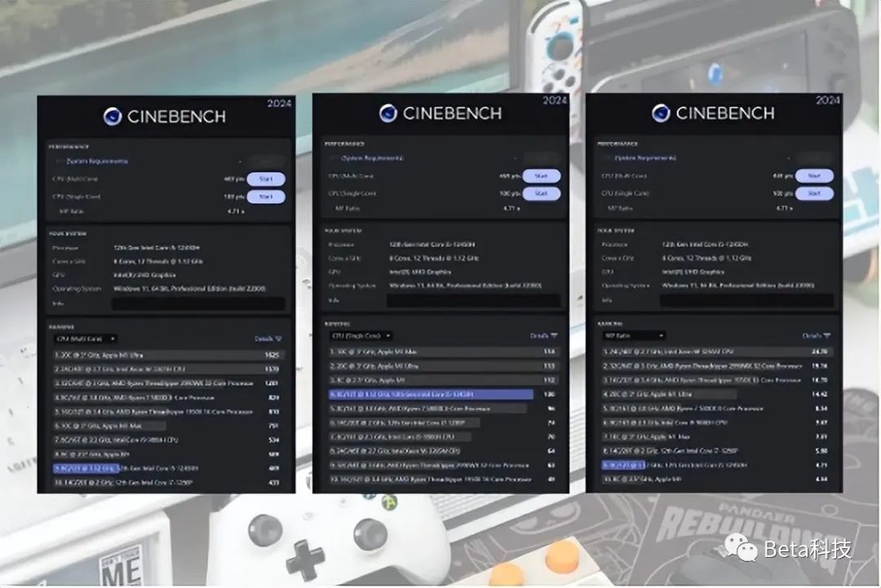881x588 pixels.
Task: Click the Cinebench logo in the MP Ratio ranking window
Action: [662, 113]
